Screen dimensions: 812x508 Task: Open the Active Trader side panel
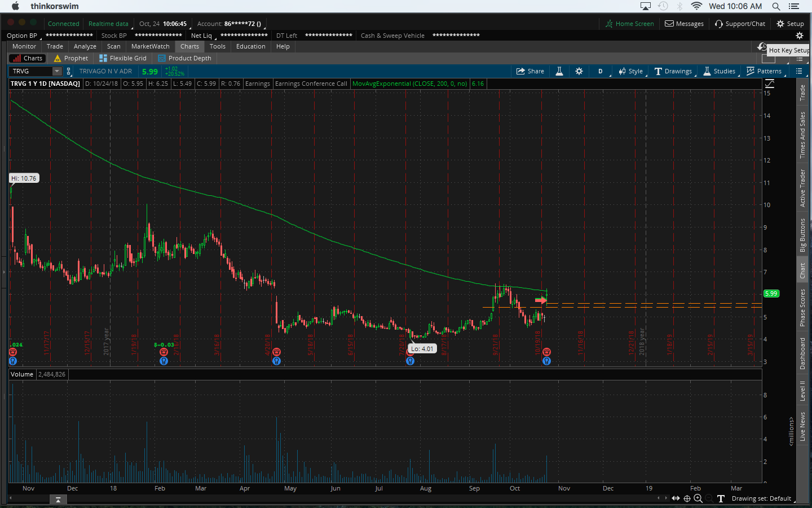tap(802, 188)
